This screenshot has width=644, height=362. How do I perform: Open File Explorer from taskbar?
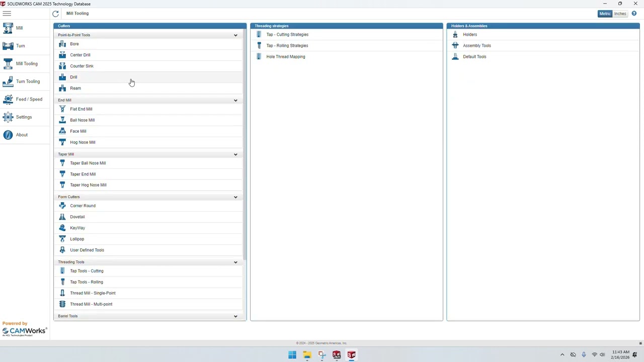point(307,355)
